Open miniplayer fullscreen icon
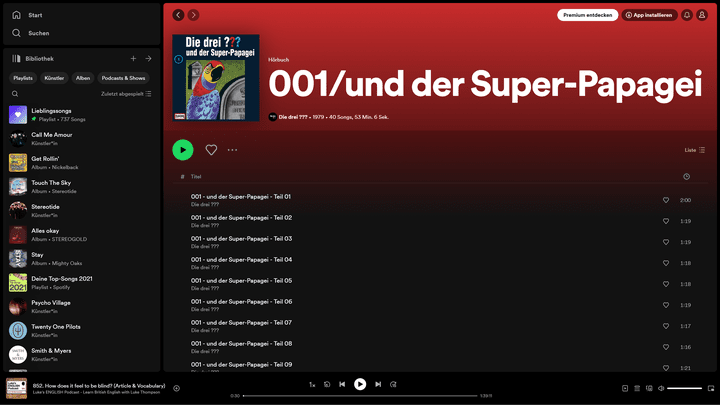 point(711,388)
